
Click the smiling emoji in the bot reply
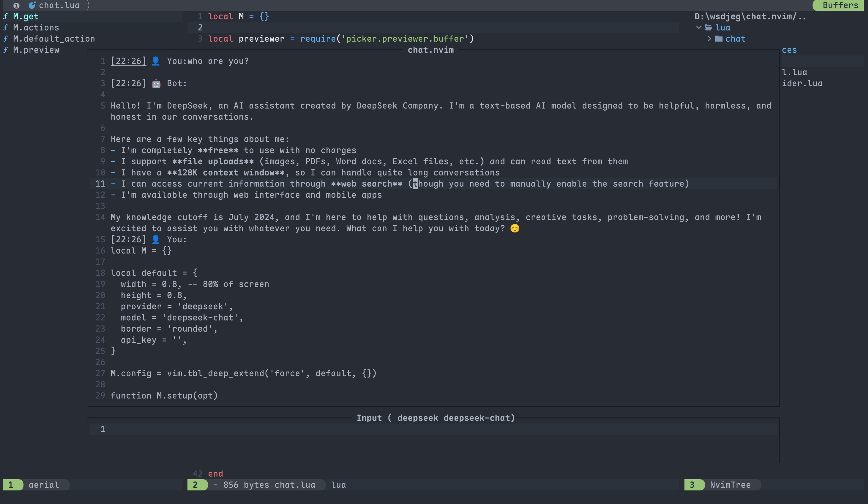coord(514,228)
